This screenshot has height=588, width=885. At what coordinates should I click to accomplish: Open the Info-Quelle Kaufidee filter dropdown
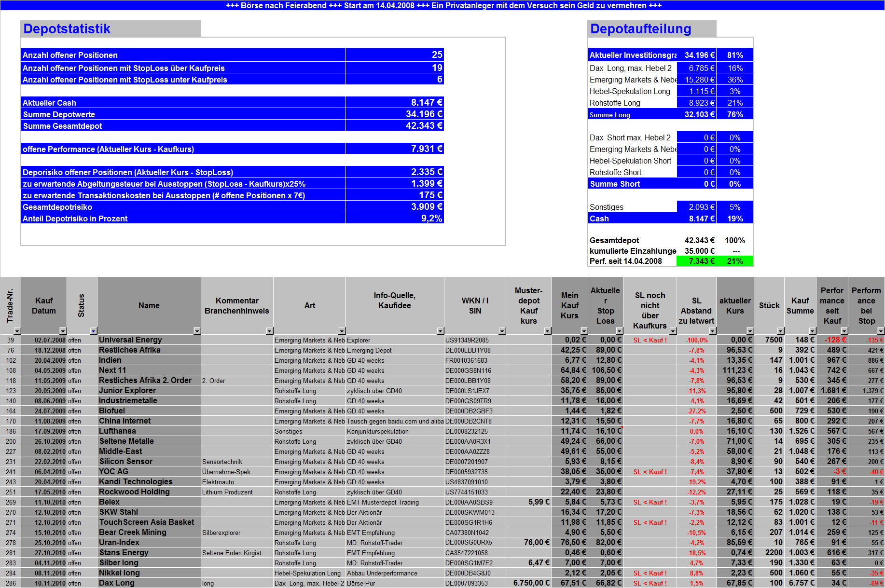440,331
